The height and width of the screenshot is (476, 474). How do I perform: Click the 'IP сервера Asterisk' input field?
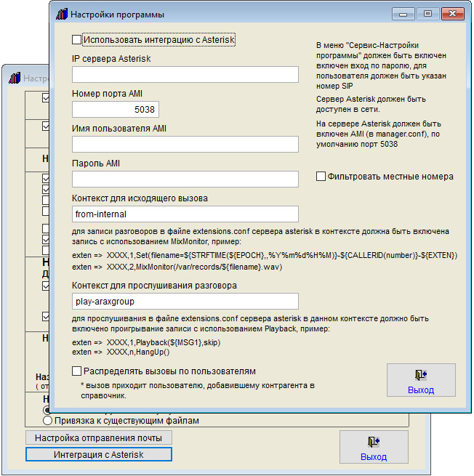185,75
